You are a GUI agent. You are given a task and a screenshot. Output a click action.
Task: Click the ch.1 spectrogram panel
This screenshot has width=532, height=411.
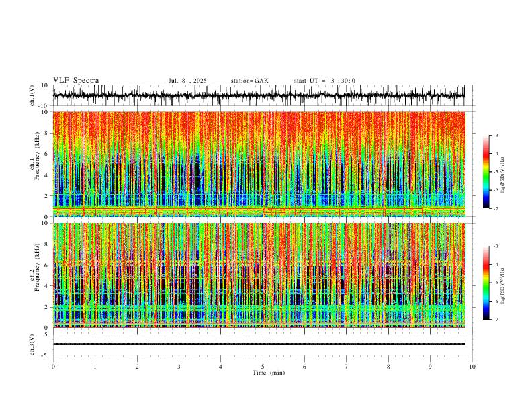(x=259, y=164)
